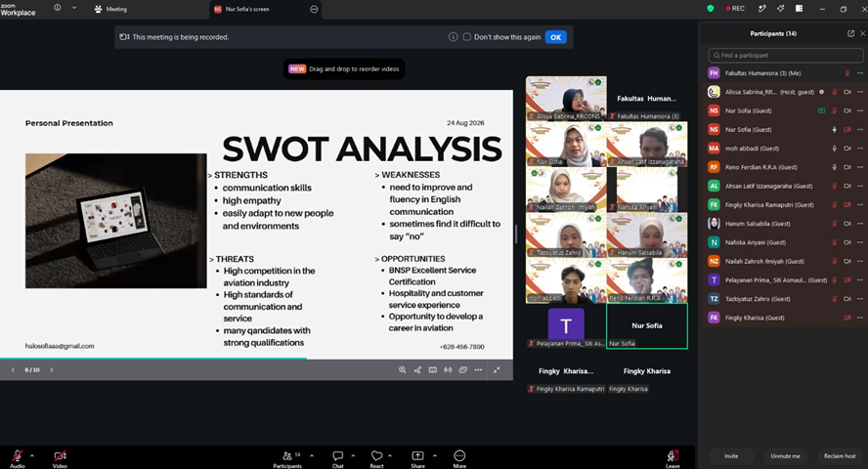The height and width of the screenshot is (469, 868).
Task: Focus the Find a participant search field
Action: point(786,56)
